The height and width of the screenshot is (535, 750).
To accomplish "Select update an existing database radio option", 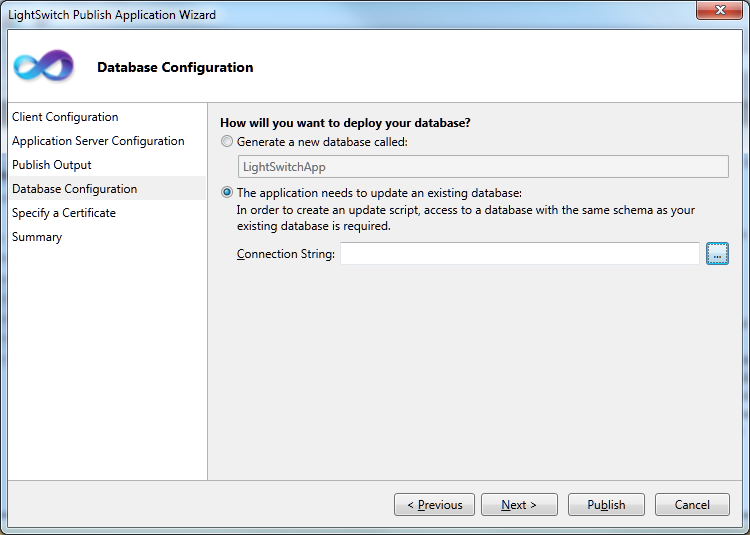I will 227,193.
